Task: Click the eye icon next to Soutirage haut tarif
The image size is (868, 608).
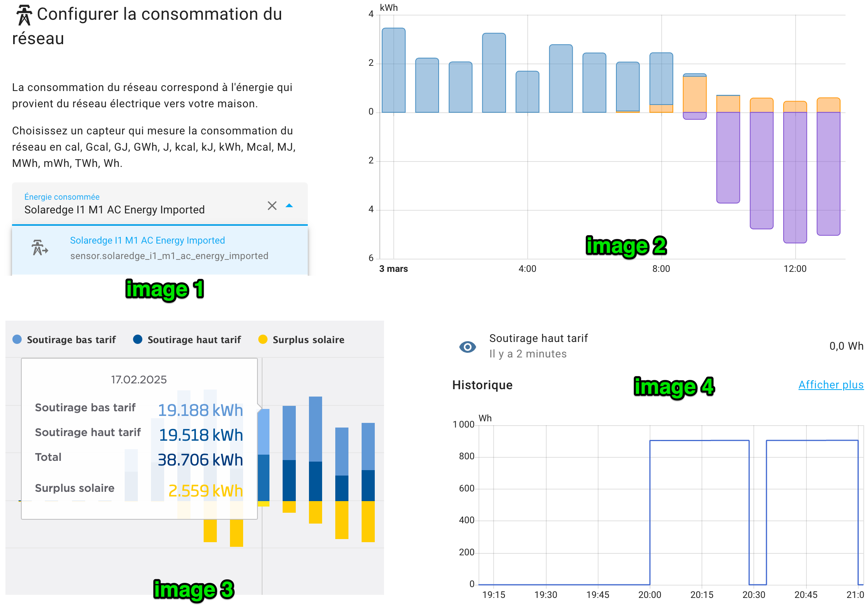Action: click(467, 347)
